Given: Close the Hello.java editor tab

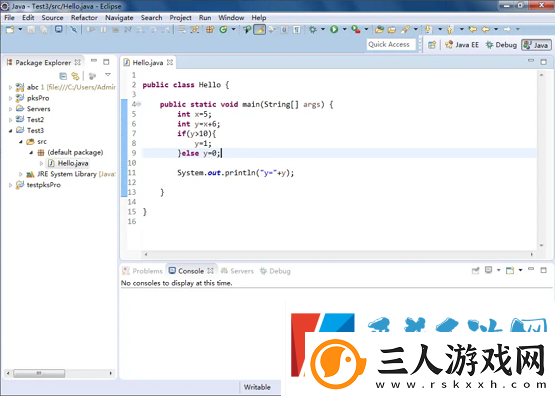Looking at the screenshot, I should [170, 62].
